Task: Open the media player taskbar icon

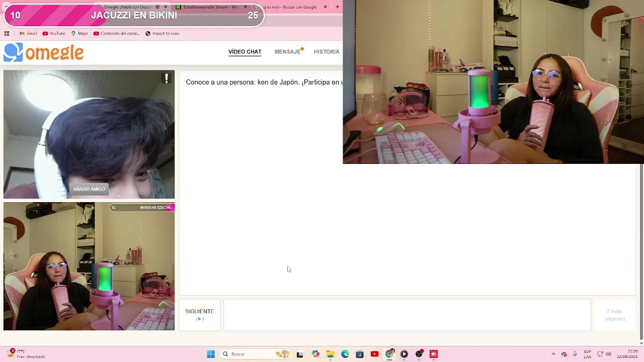Action: [x=404, y=354]
